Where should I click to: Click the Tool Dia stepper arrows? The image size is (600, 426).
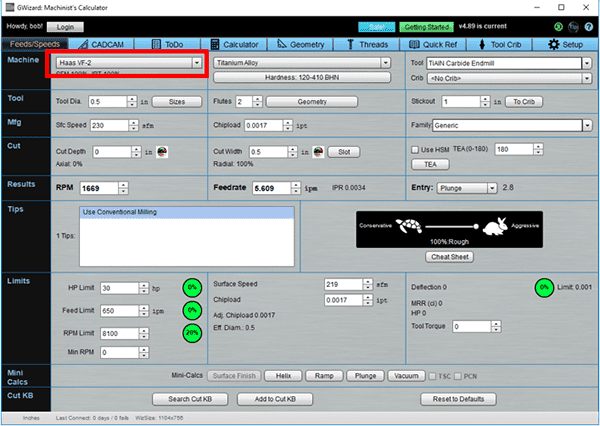coord(132,102)
